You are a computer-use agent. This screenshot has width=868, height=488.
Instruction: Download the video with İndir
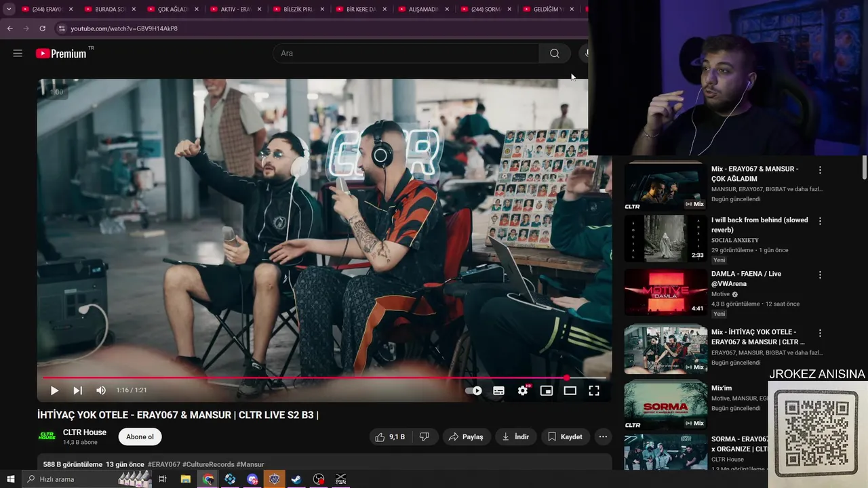click(x=515, y=437)
